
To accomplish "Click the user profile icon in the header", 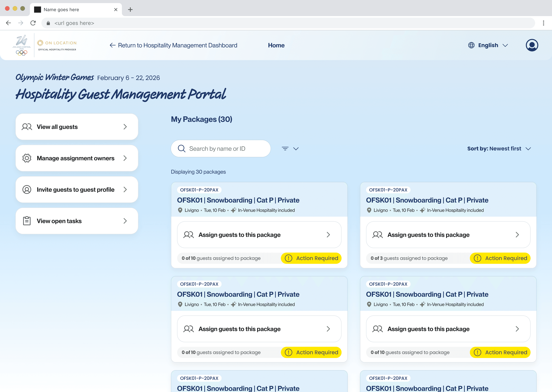I will [x=532, y=45].
